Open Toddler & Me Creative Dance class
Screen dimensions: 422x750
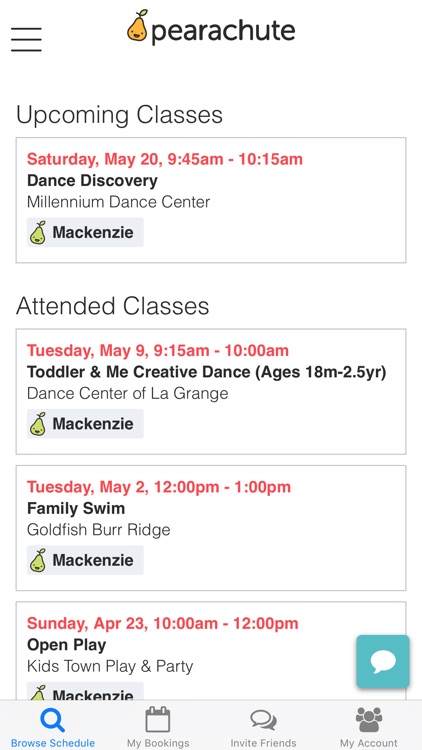click(207, 372)
